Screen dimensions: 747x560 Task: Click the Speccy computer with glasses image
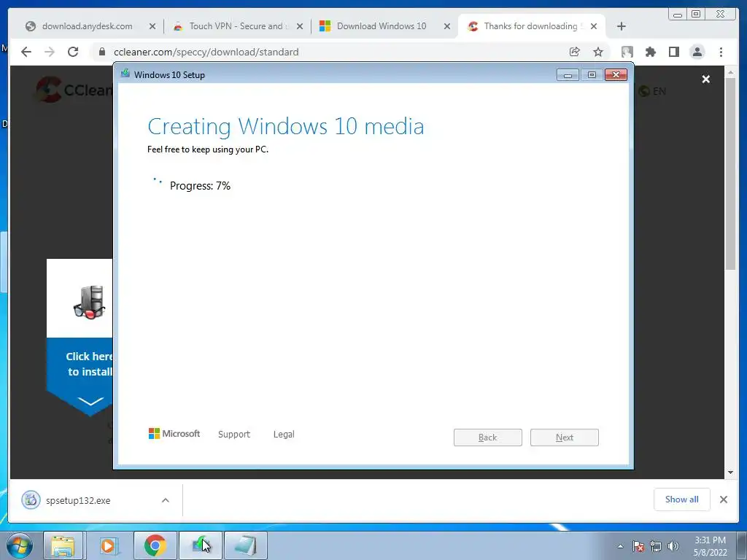pos(90,302)
